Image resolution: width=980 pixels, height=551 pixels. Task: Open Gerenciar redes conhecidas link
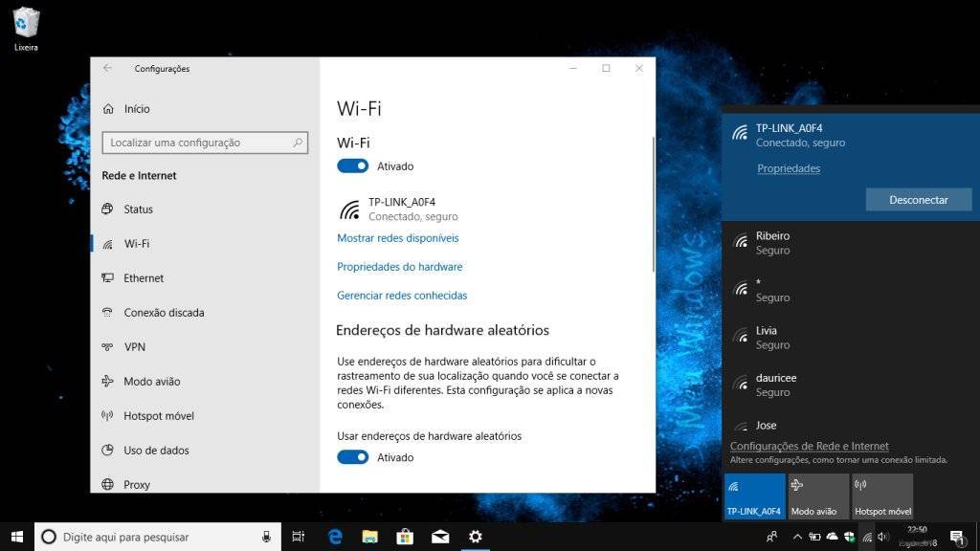click(402, 296)
